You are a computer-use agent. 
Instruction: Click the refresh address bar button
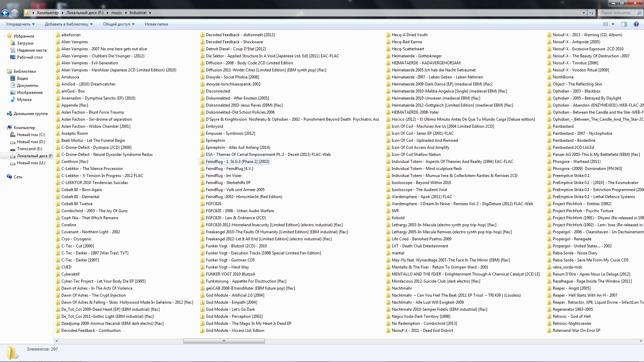[591, 13]
